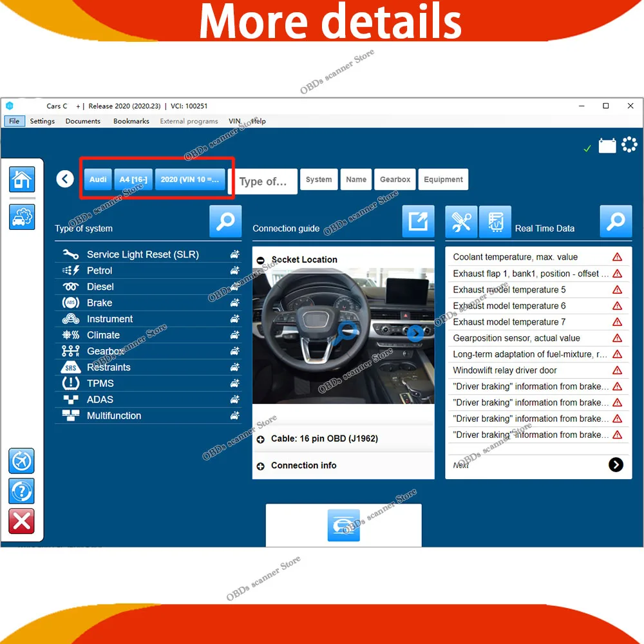The height and width of the screenshot is (644, 644).
Task: Open the Documents menu
Action: [x=83, y=121]
